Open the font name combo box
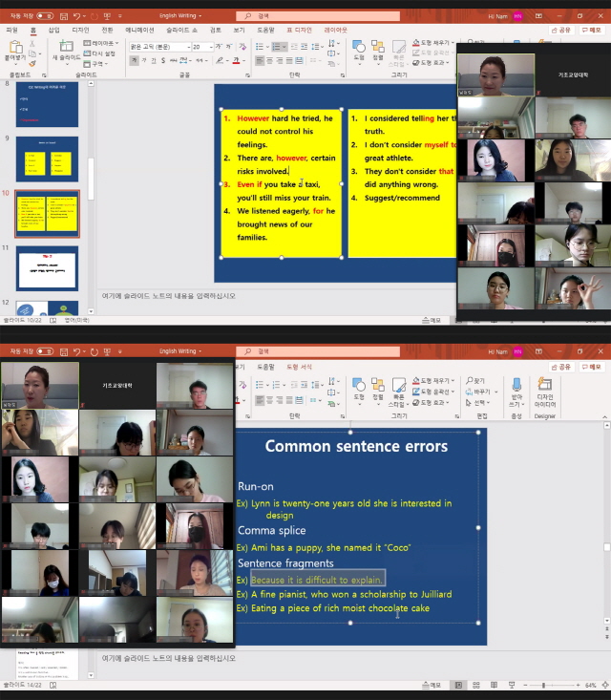This screenshot has height=700, width=611. click(158, 47)
